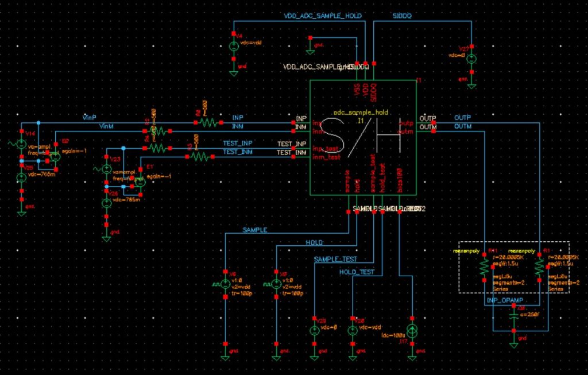This screenshot has height=375, width=588.
Task: Select the V29 vdc=0 source on SAMPLE_TEST
Action: (314, 331)
